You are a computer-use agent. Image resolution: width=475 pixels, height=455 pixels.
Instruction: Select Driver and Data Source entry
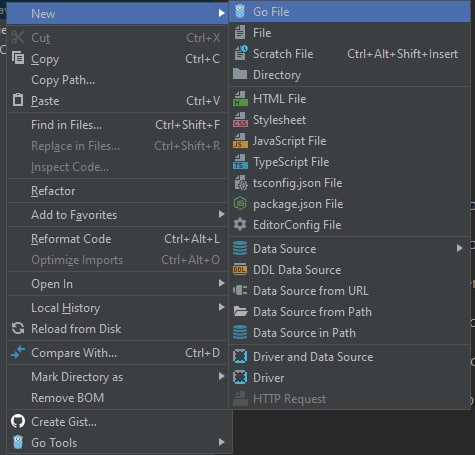pyautogui.click(x=350, y=357)
